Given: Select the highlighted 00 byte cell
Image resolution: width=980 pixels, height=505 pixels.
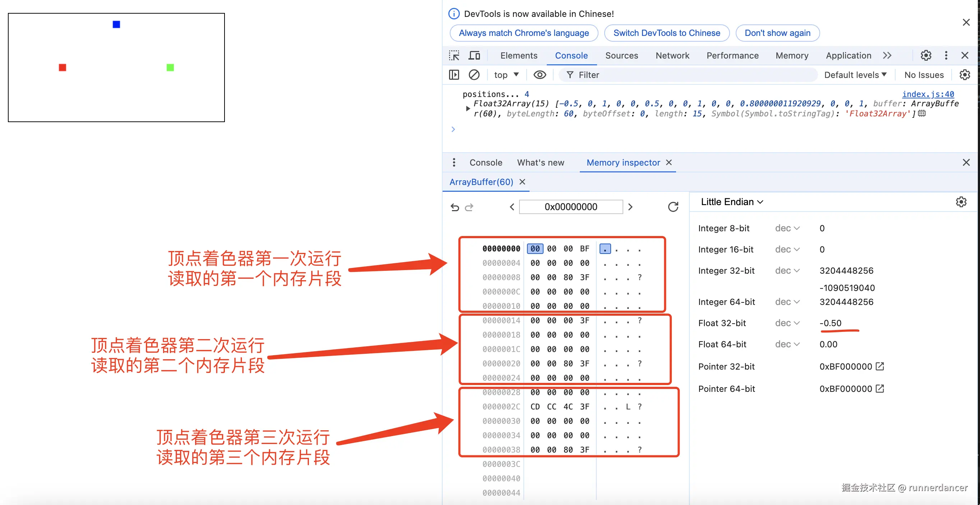Looking at the screenshot, I should [x=535, y=249].
